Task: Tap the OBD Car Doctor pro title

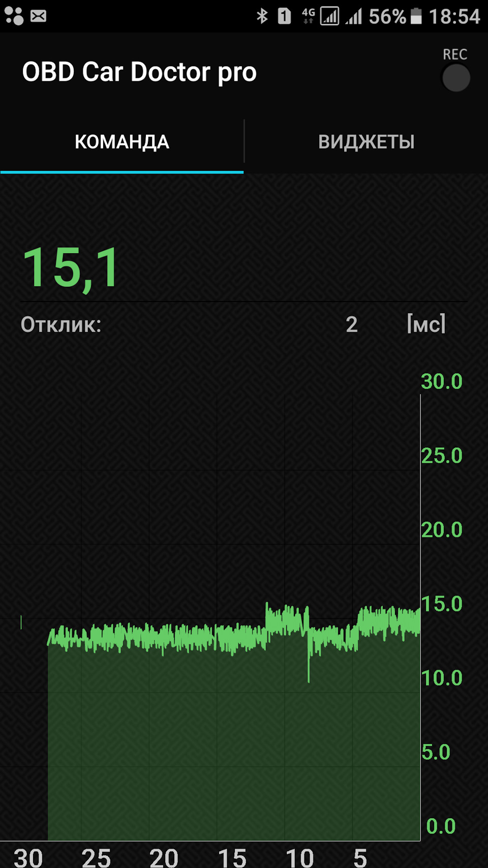Action: coord(139,72)
